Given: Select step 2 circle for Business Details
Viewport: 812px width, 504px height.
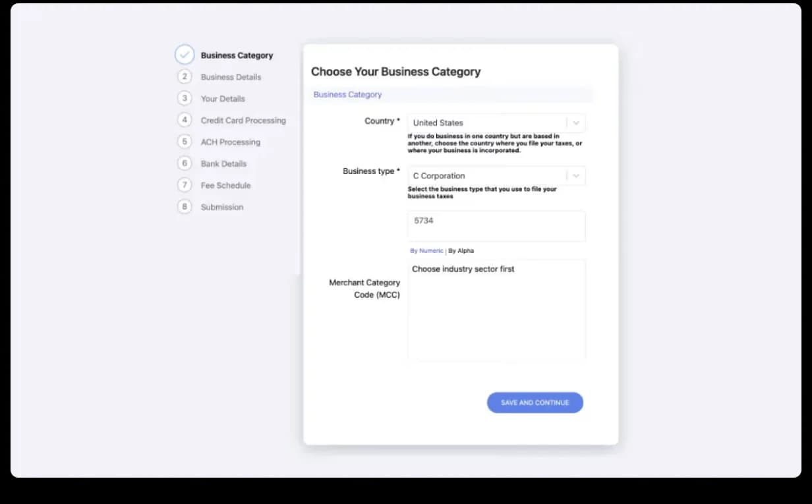Looking at the screenshot, I should pyautogui.click(x=185, y=76).
